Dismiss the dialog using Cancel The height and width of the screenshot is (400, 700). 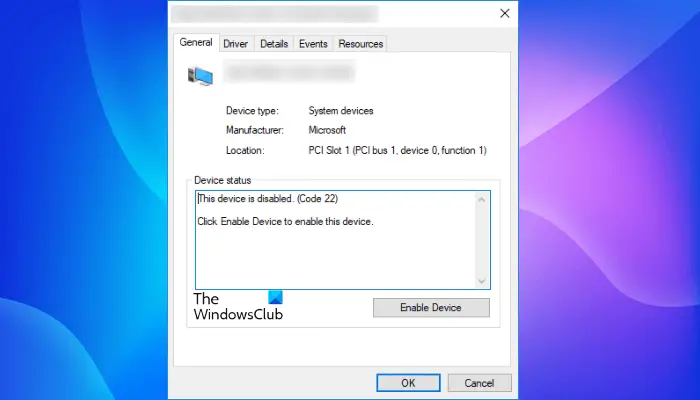click(479, 382)
